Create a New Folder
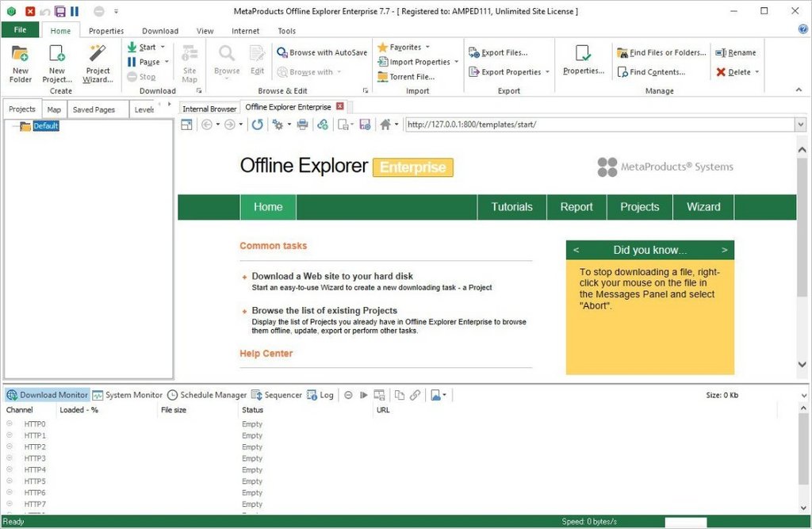This screenshot has width=812, height=529. pos(20,64)
